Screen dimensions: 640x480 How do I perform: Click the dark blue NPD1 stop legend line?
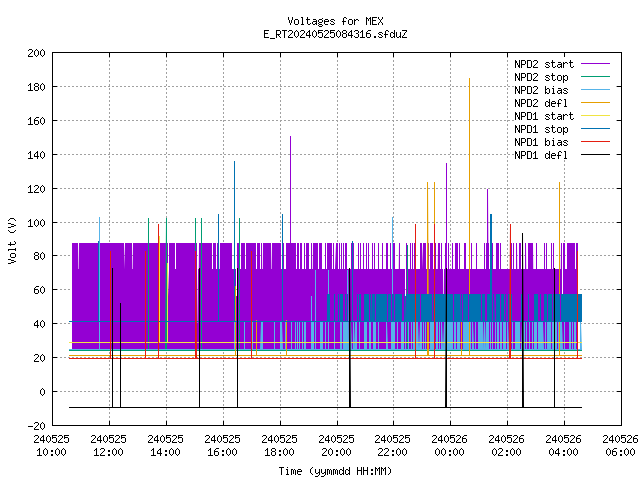point(596,129)
